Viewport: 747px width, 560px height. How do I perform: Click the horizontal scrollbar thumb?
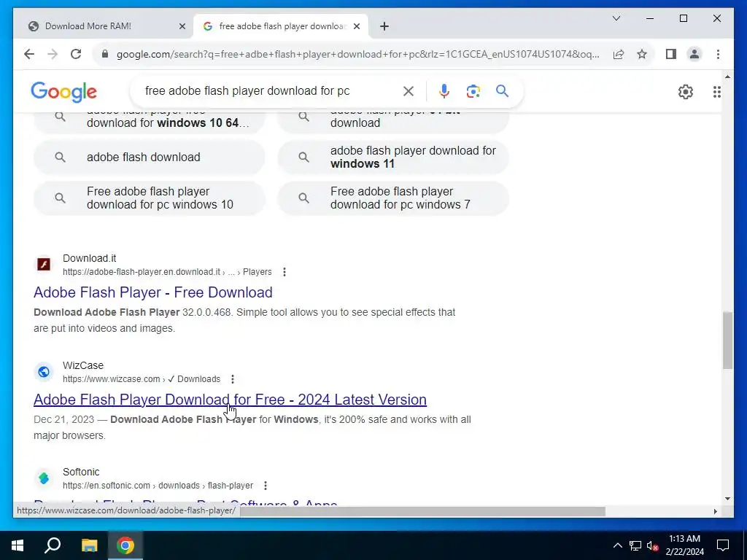[422, 511]
